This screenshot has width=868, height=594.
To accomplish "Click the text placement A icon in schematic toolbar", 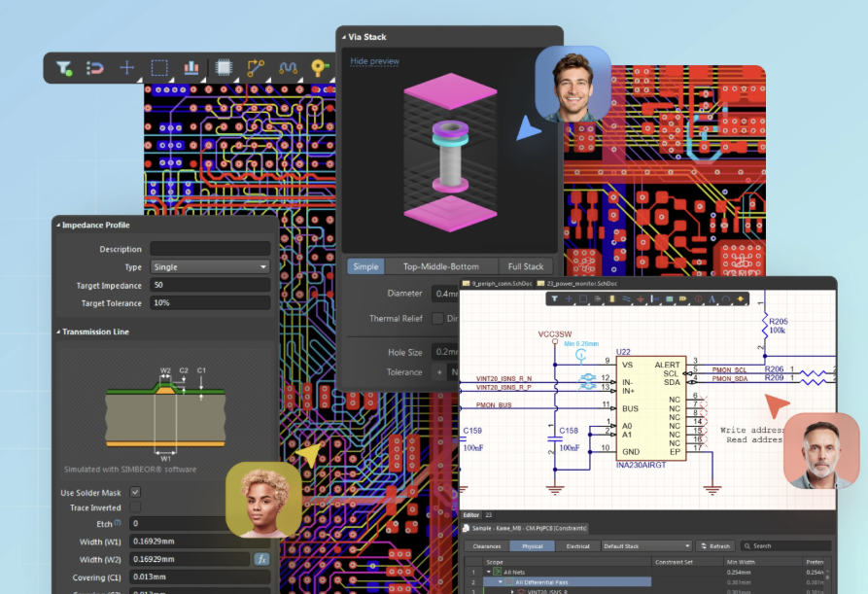I will coord(712,298).
